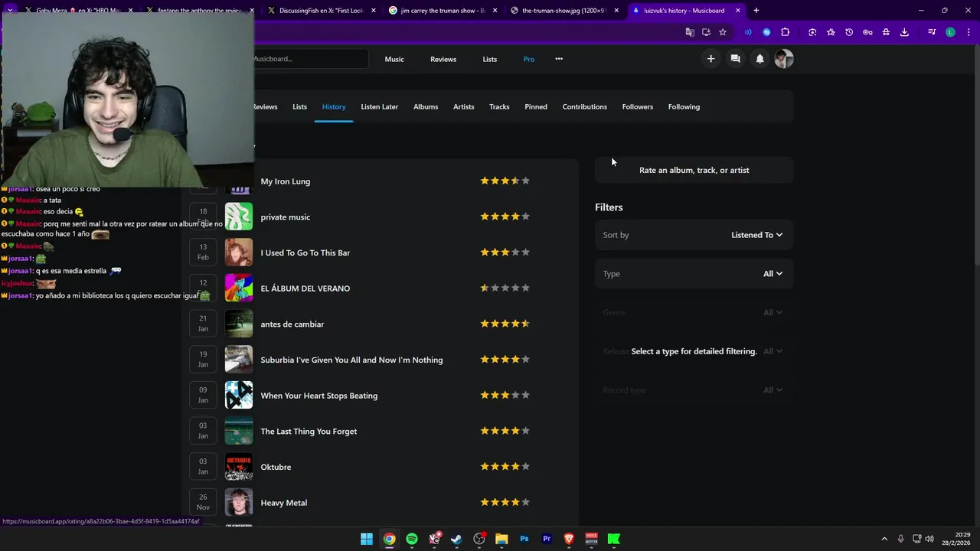Screen dimensions: 980x551
Task: Click the Pro link in navigation
Action: [529, 59]
